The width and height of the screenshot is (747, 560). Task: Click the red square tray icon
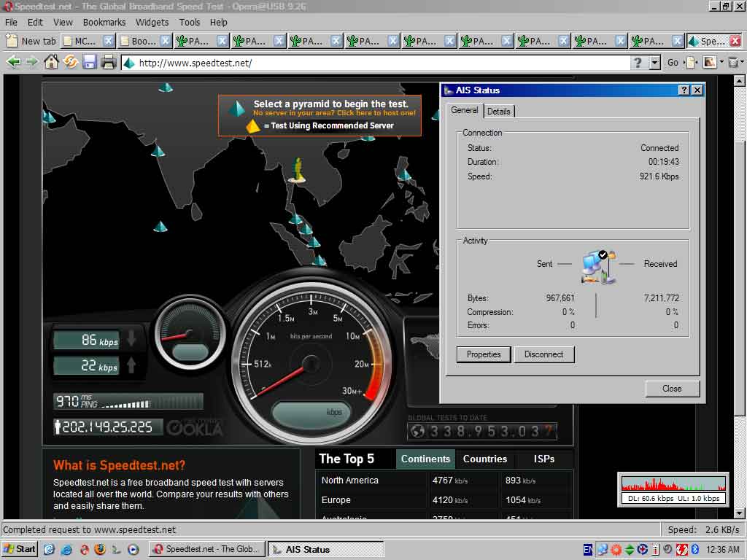click(x=682, y=550)
